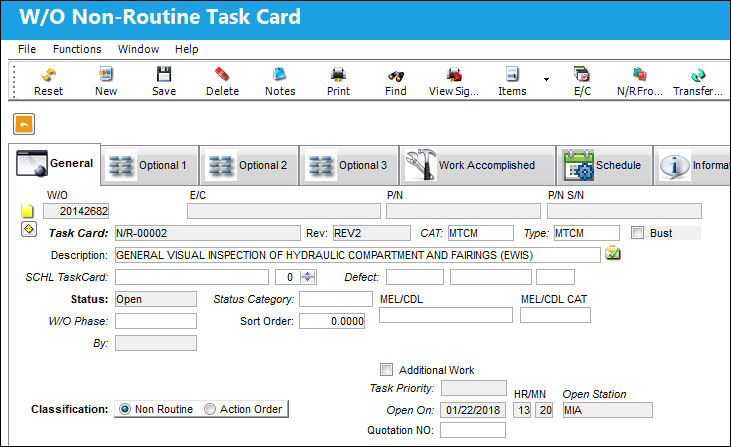Click the Task Priority field
This screenshot has height=447, width=731.
coord(474,388)
